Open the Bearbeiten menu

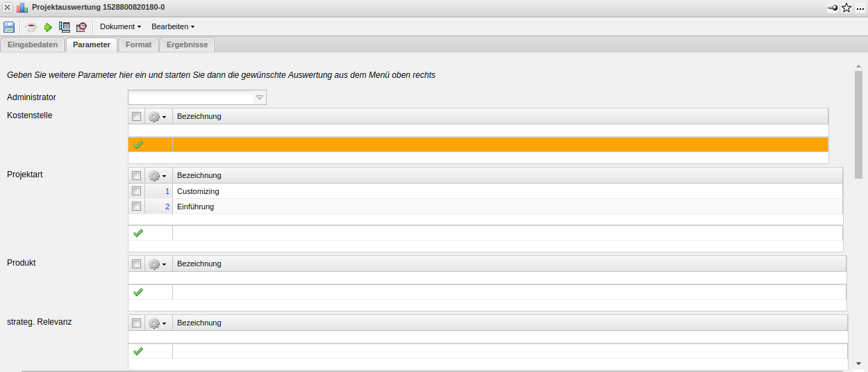173,27
